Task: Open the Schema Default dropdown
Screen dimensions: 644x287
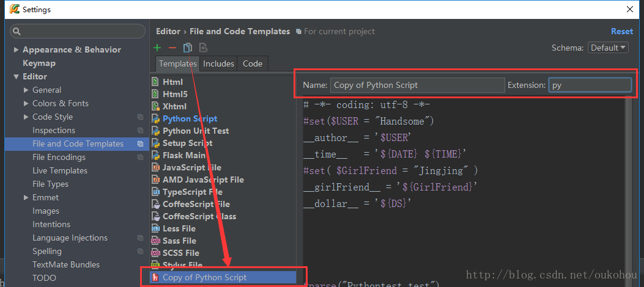Action: click(609, 48)
